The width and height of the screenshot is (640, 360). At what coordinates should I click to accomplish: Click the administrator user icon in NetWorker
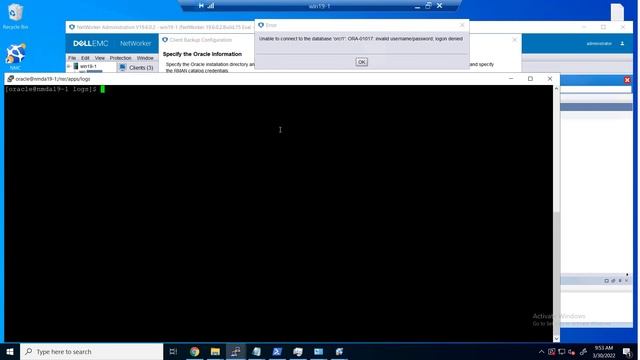[x=622, y=43]
